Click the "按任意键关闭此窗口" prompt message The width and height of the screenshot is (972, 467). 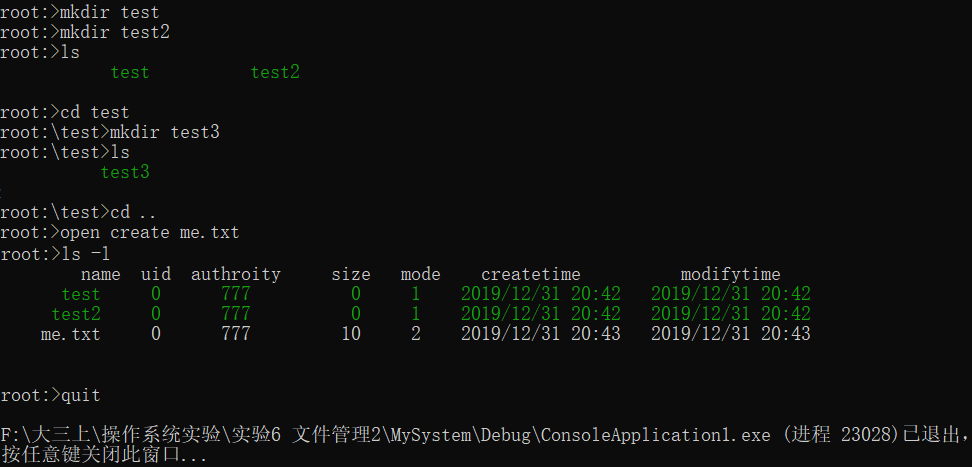[105, 456]
